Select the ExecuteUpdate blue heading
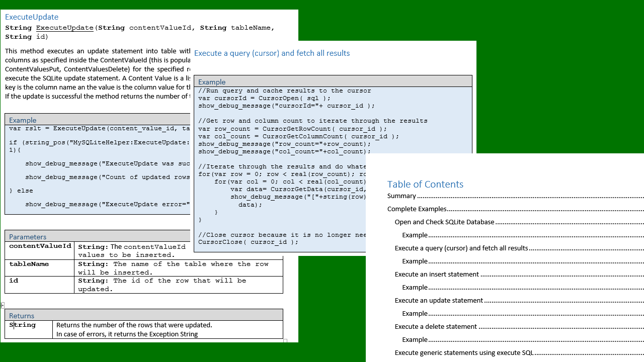 pyautogui.click(x=31, y=17)
